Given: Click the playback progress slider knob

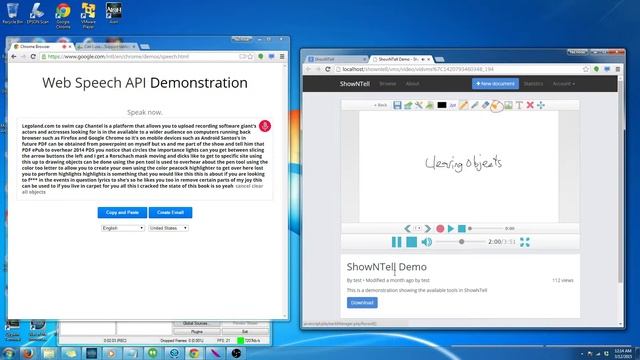Looking at the screenshot, I should [x=461, y=242].
